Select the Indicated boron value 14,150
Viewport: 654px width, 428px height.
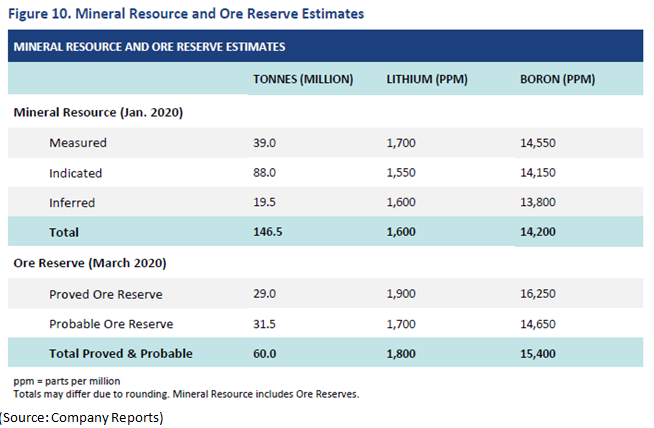[x=540, y=173]
